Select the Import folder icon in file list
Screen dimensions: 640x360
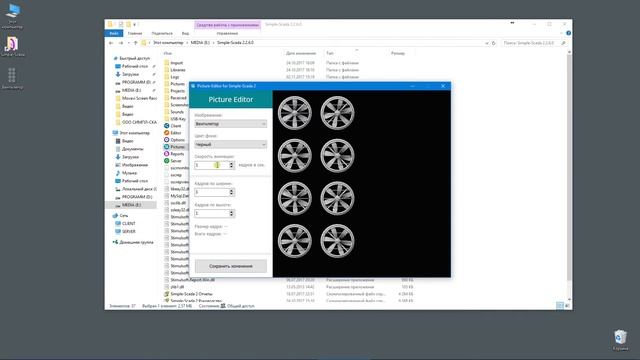(x=167, y=63)
